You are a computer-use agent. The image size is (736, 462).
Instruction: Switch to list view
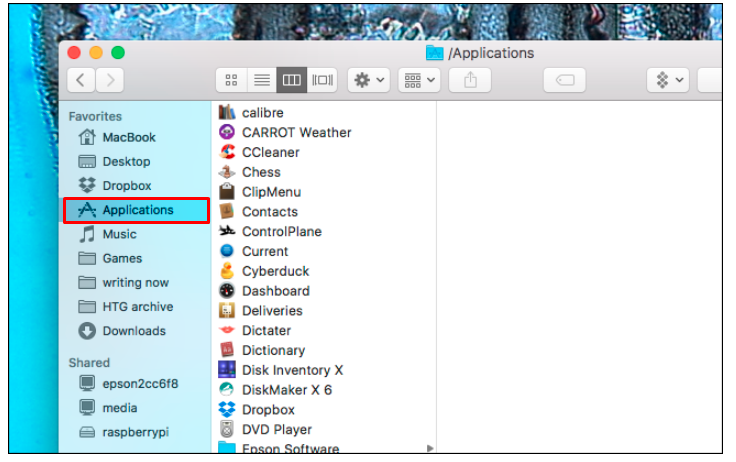[261, 80]
